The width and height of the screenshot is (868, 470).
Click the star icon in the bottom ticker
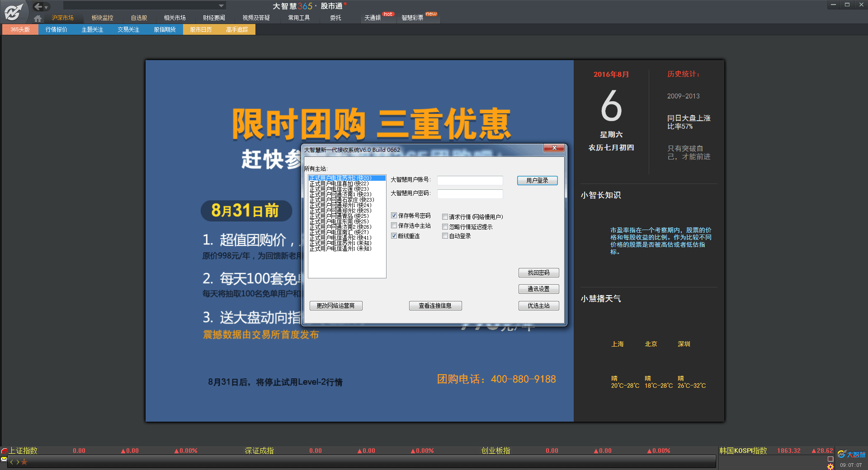pyautogui.click(x=24, y=462)
